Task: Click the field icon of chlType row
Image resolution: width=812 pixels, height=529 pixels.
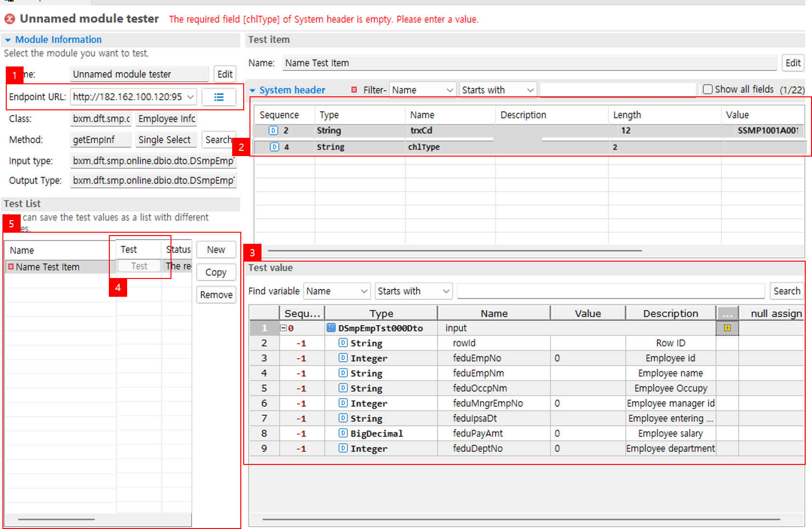Action: point(275,147)
